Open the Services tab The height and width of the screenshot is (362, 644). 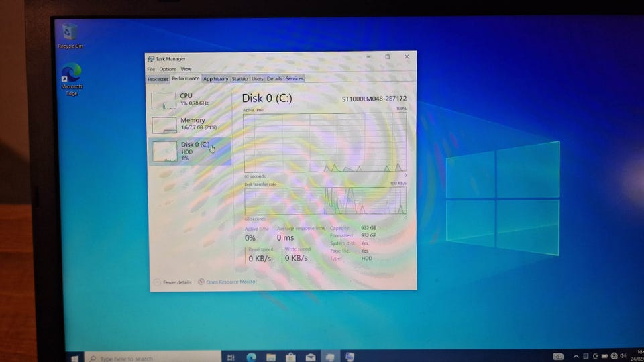click(x=294, y=78)
